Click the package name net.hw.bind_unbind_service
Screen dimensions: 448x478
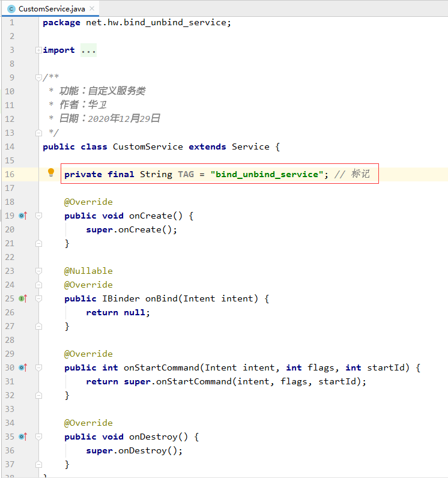point(156,23)
